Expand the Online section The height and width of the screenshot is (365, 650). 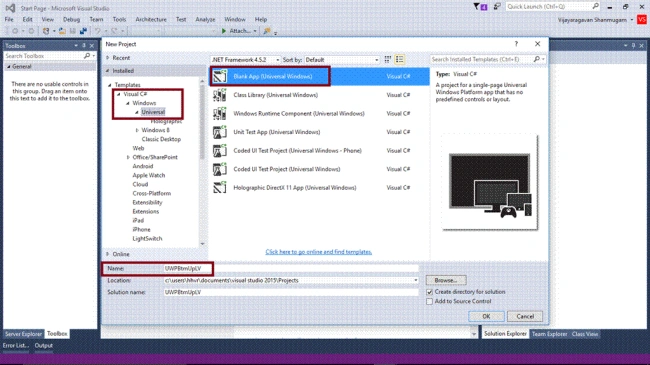pos(108,254)
